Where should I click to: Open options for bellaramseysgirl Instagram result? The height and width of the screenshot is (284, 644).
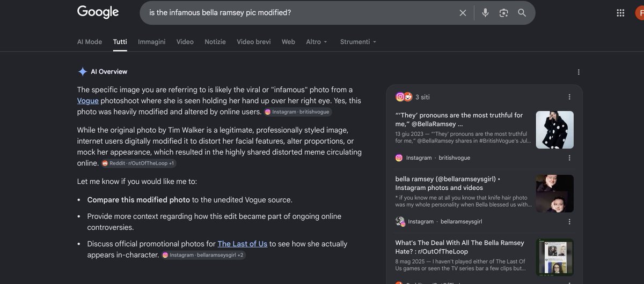point(569,221)
